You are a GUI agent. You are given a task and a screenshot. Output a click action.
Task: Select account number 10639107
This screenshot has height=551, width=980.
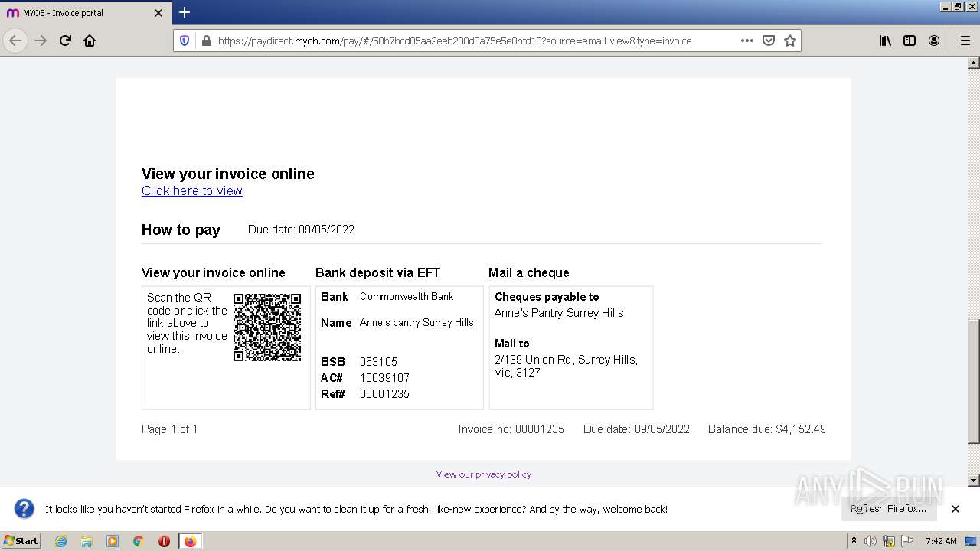coord(384,378)
